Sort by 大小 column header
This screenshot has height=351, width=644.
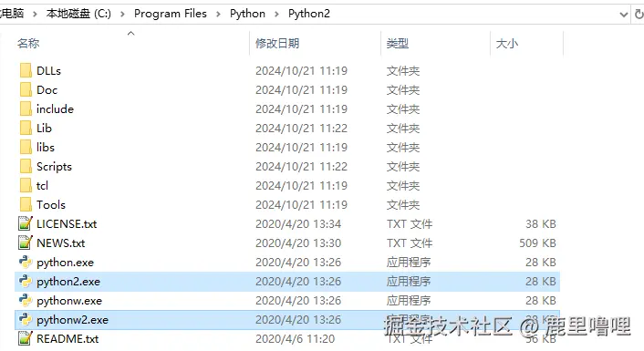[507, 44]
